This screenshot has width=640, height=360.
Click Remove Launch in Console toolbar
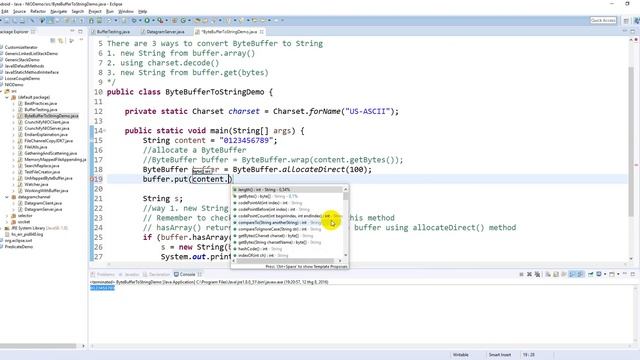point(529,274)
